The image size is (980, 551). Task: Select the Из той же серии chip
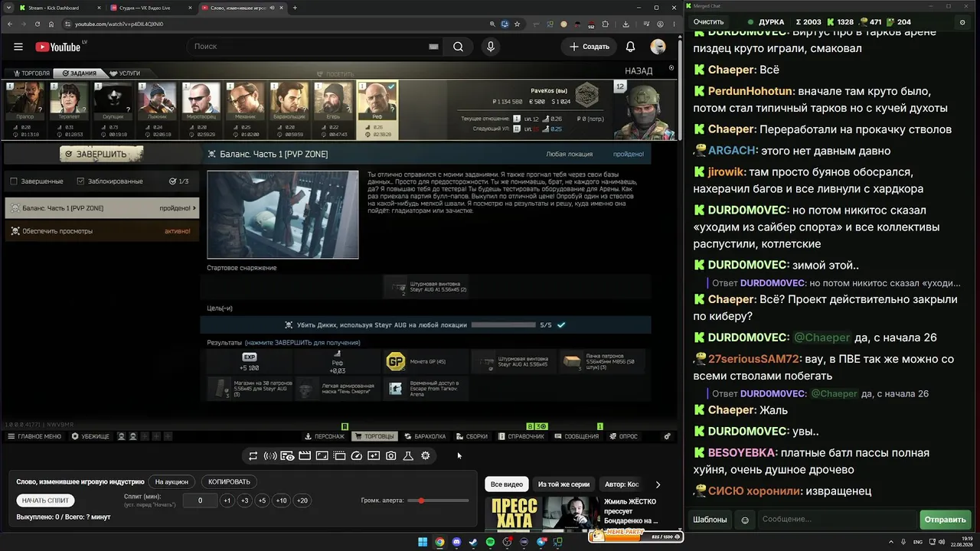(563, 484)
